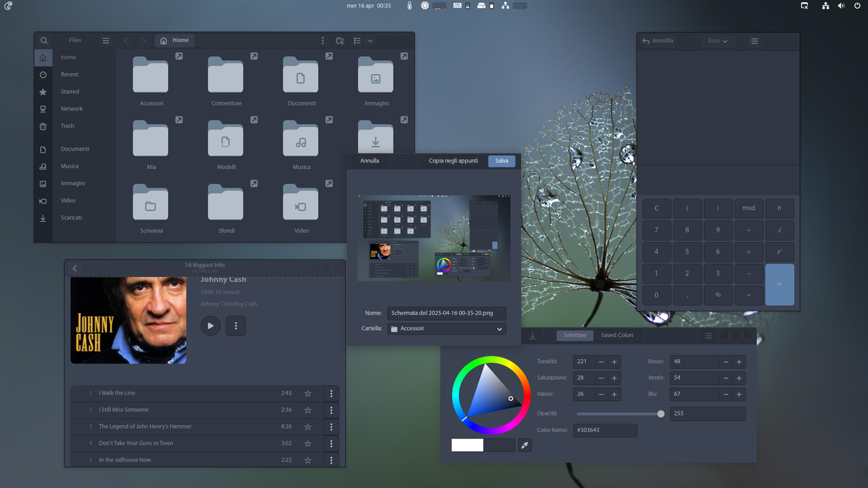868x488 pixels.
Task: Expand the view options chevron in Files toolbar
Action: [370, 41]
